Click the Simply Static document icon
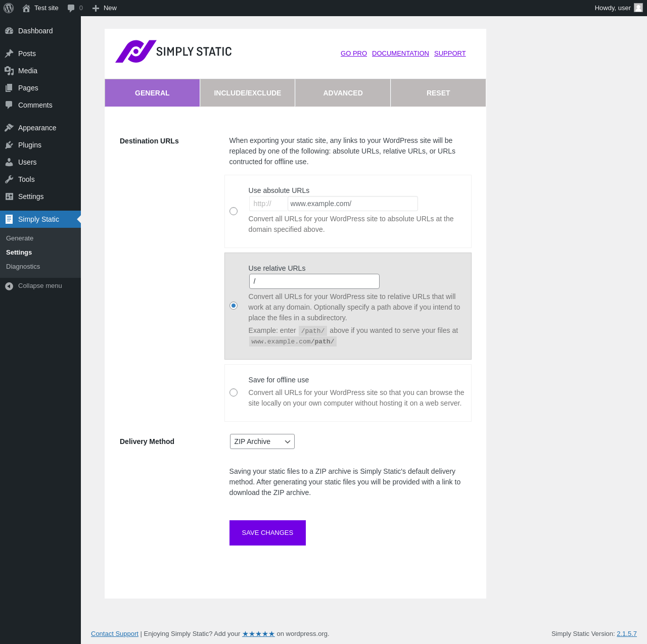647x644 pixels. tap(9, 219)
